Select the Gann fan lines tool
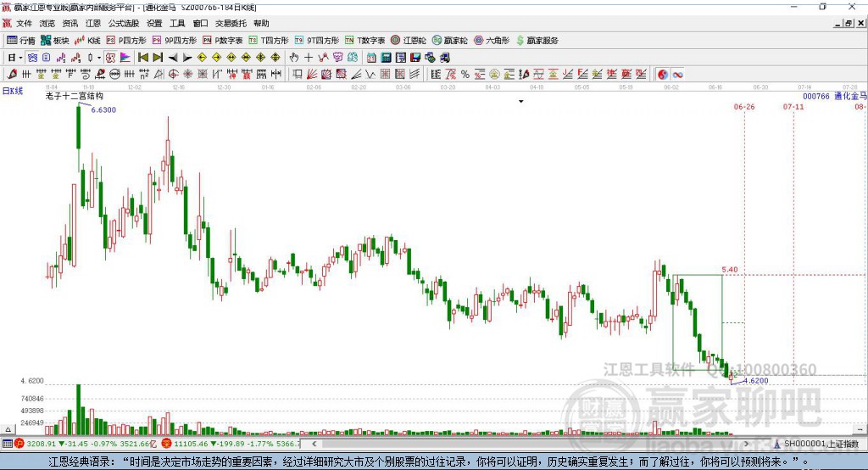This screenshot has height=470, width=868. [312, 75]
